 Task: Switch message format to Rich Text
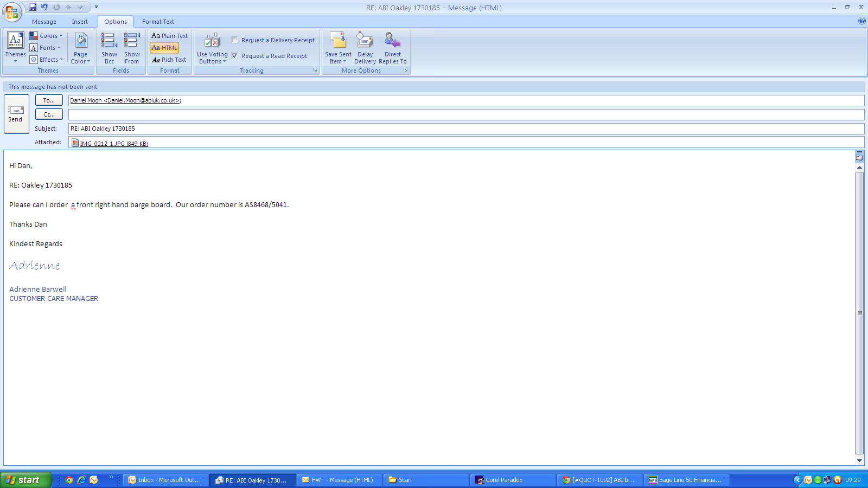169,60
